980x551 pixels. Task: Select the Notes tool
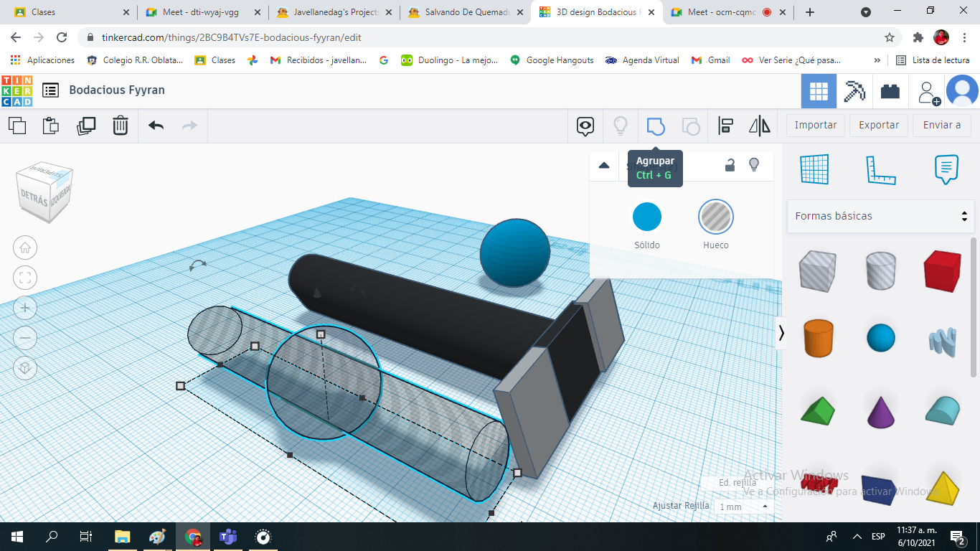[946, 169]
